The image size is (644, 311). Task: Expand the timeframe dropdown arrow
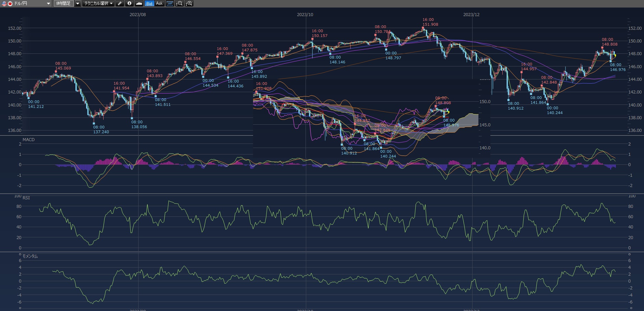78,3
